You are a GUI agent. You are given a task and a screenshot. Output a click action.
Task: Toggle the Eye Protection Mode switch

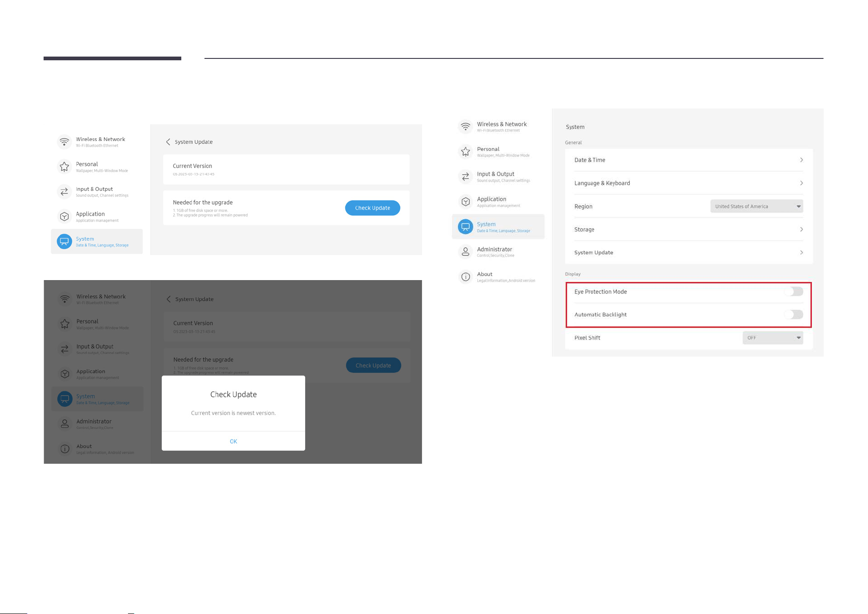[x=794, y=291]
